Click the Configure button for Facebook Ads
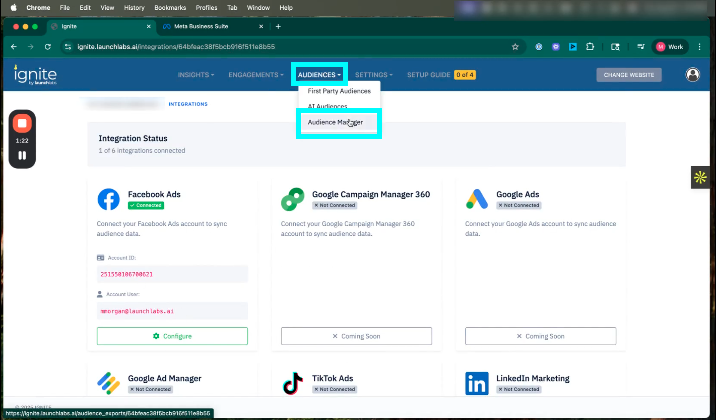The height and width of the screenshot is (420, 716). [x=172, y=336]
